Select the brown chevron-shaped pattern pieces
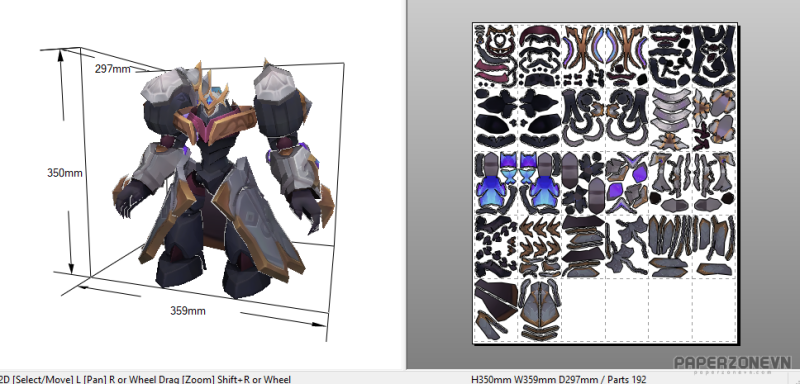This screenshot has height=384, width=800. pyautogui.click(x=540, y=246)
